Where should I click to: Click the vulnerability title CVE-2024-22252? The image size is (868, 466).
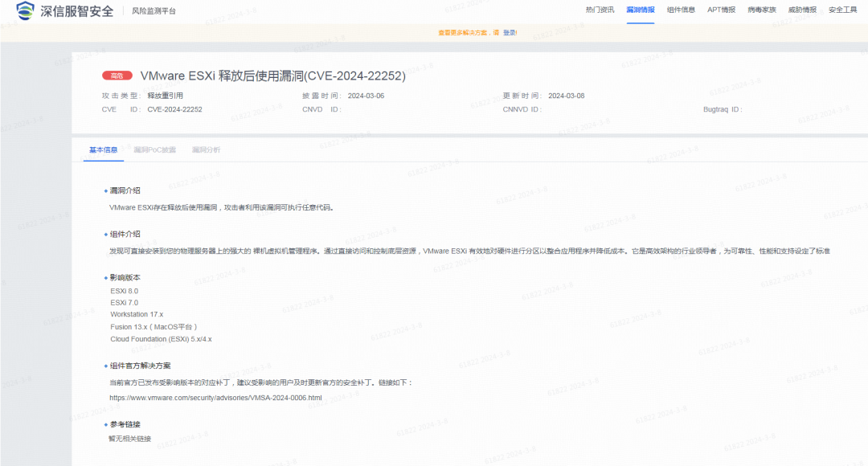(x=273, y=76)
